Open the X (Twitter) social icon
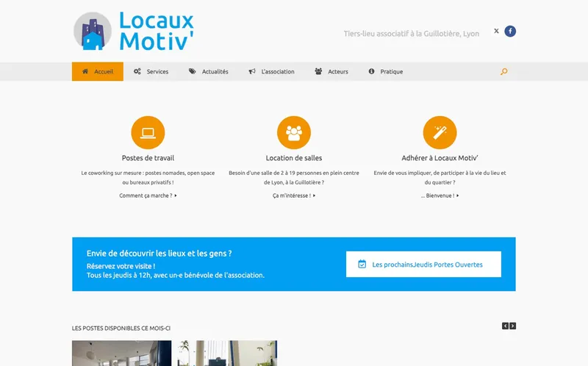The image size is (588, 366). (496, 31)
